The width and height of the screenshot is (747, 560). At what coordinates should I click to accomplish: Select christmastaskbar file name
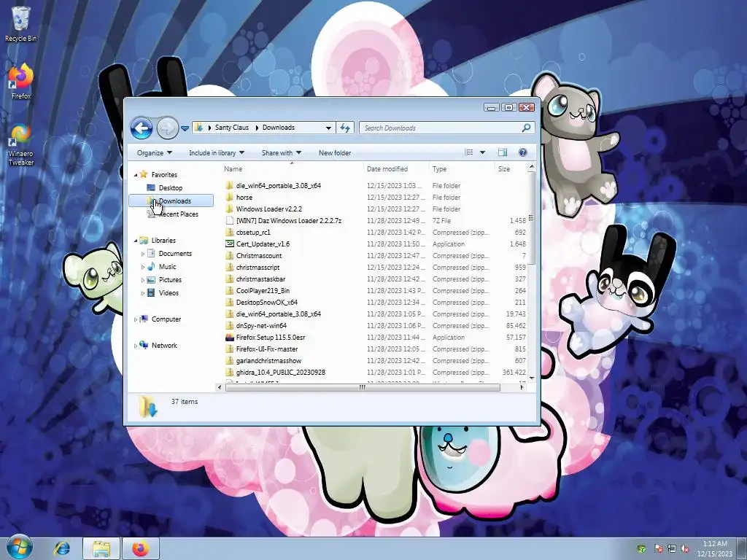pos(260,279)
